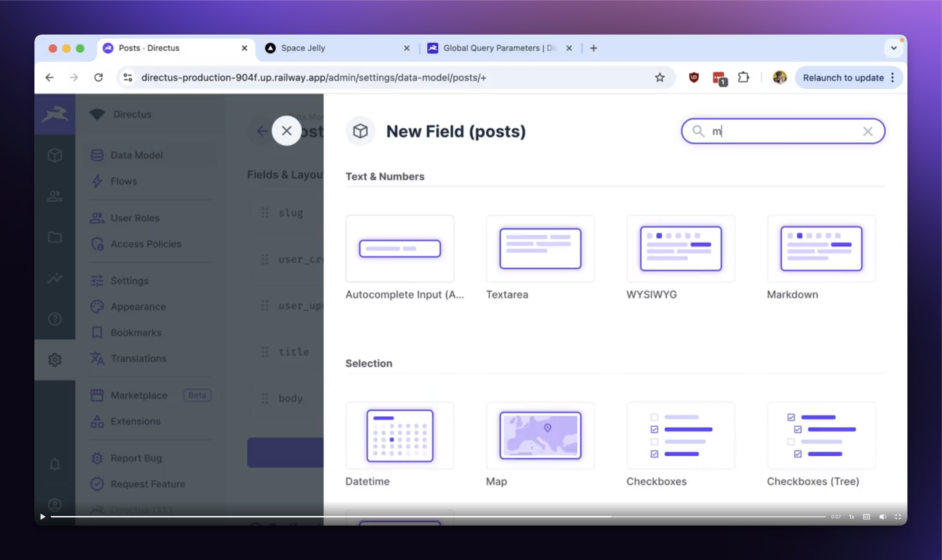Mute the video volume
Viewport: 942px width, 560px height.
pos(882,517)
